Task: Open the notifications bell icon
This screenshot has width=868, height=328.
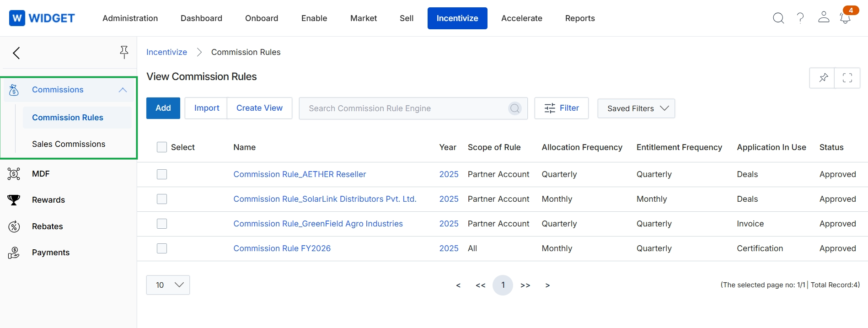Action: (845, 19)
